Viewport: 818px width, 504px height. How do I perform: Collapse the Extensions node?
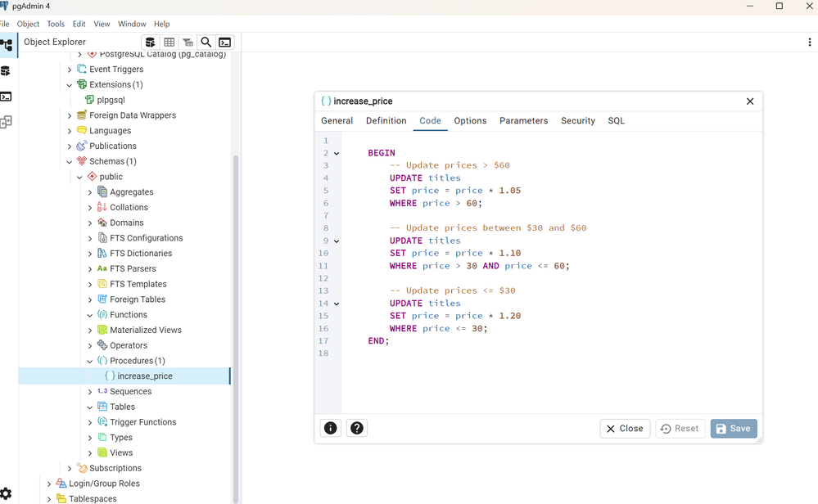click(x=70, y=85)
